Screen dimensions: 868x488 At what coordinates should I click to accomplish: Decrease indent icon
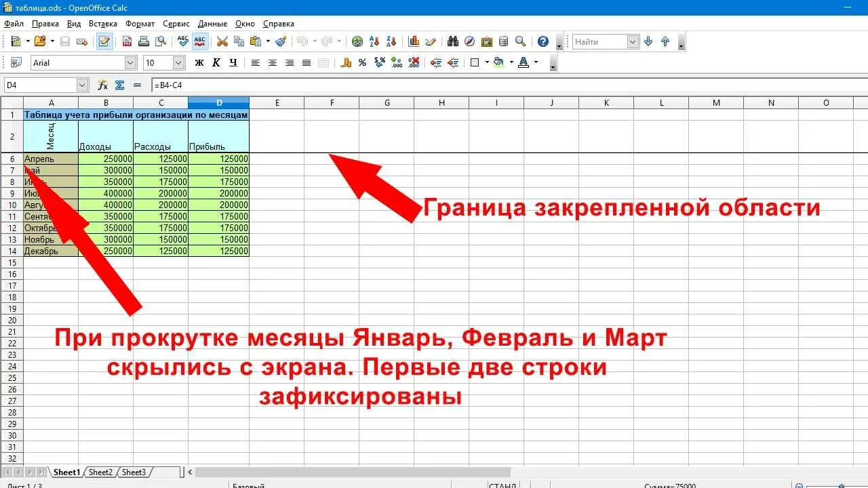[x=436, y=62]
